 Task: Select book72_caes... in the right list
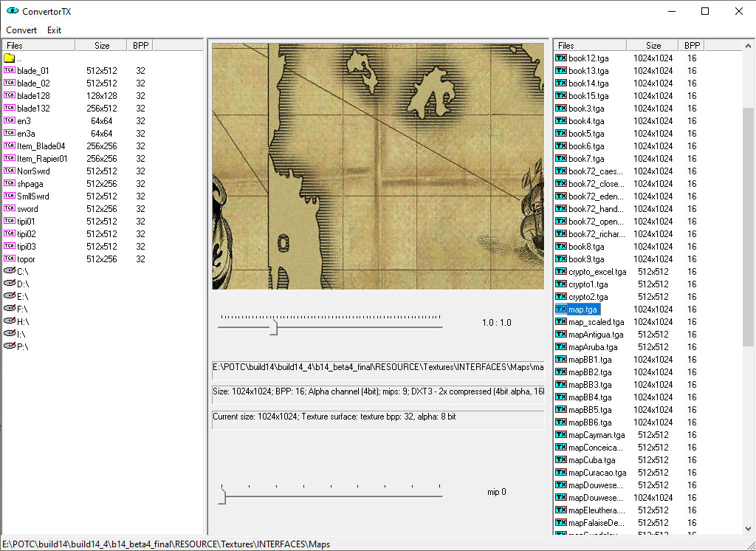[596, 171]
